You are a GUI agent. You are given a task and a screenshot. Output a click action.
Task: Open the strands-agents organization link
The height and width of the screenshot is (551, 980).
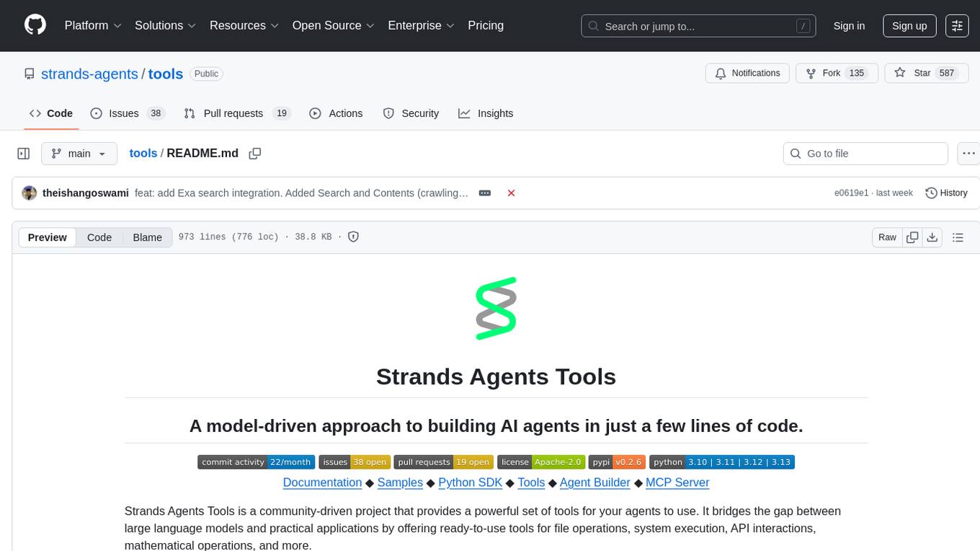(89, 74)
